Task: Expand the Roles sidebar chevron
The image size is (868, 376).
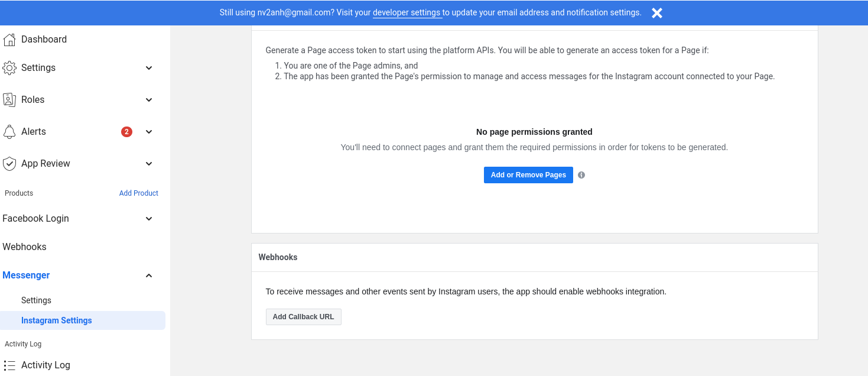Action: click(x=149, y=100)
